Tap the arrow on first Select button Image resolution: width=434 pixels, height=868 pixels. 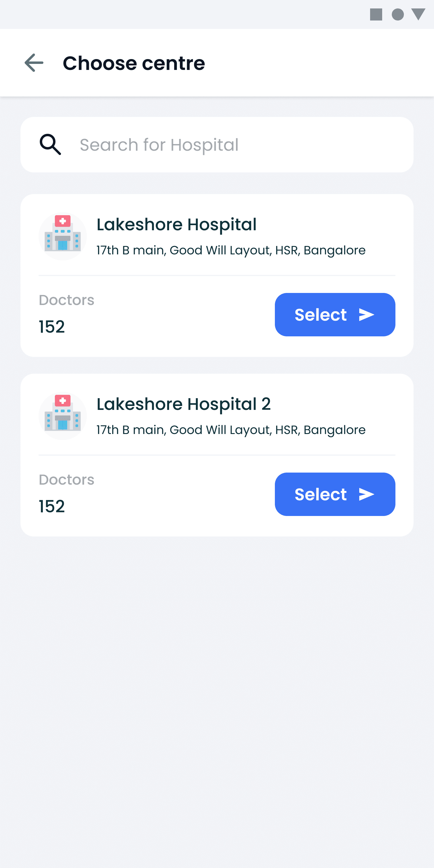[x=366, y=315]
